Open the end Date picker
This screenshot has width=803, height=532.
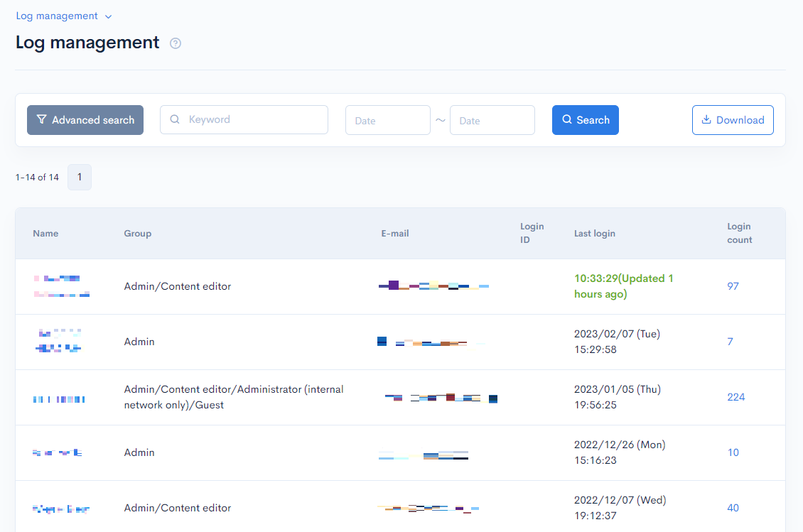(x=492, y=119)
